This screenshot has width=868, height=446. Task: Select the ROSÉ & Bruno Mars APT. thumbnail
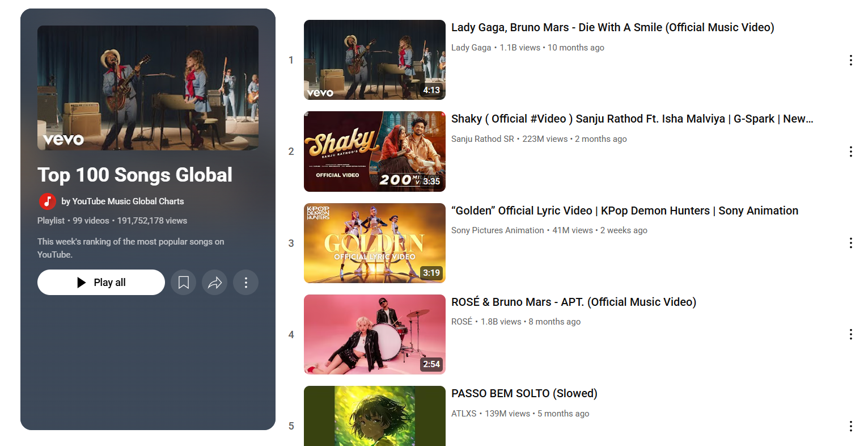pos(375,334)
